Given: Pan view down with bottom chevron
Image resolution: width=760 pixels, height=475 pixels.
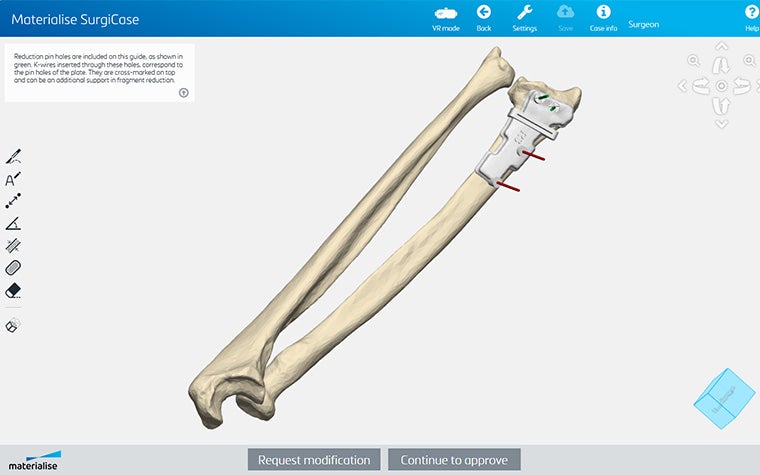Looking at the screenshot, I should click(722, 125).
